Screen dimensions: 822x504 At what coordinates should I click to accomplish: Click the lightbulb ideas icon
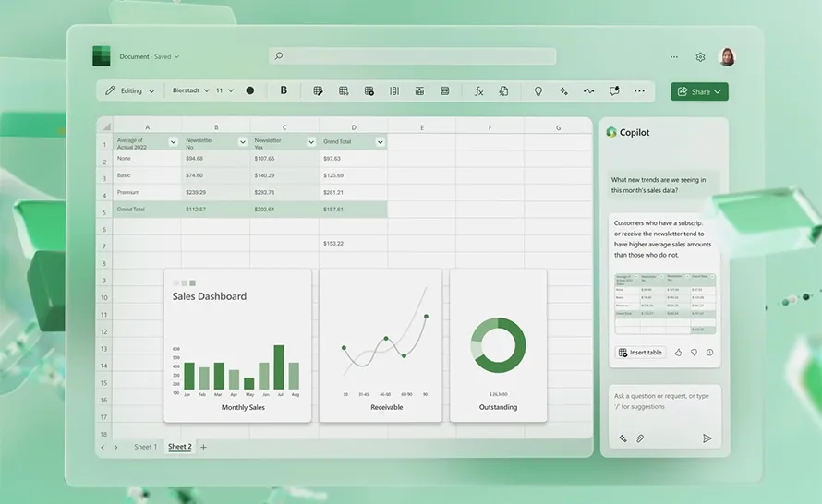(538, 91)
